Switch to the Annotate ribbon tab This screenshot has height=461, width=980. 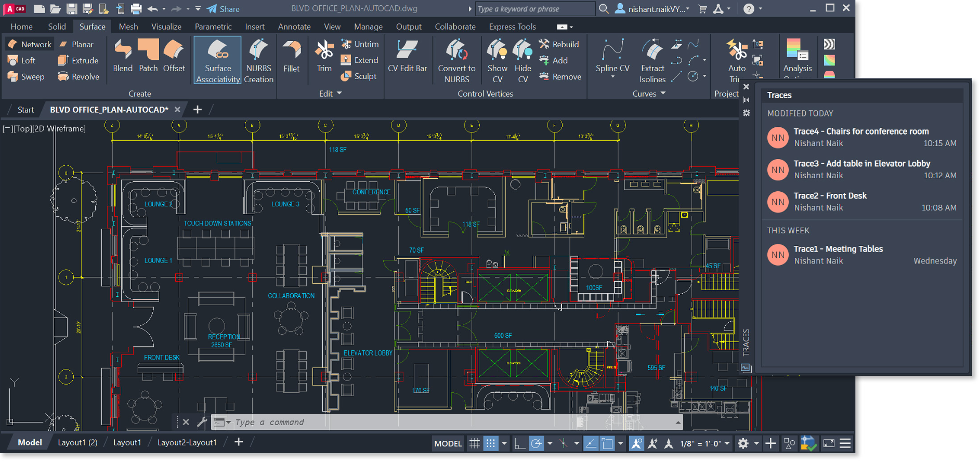tap(294, 27)
